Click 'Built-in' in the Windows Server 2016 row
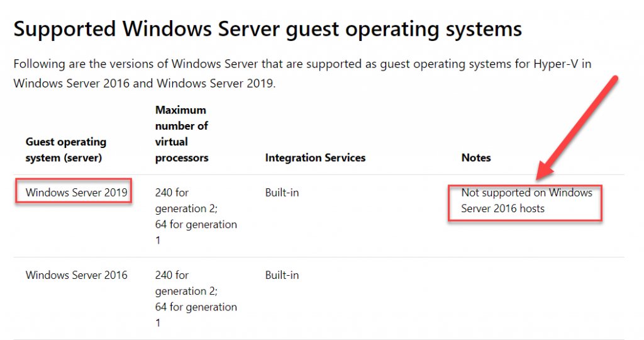The height and width of the screenshot is (340, 644). pyautogui.click(x=282, y=275)
